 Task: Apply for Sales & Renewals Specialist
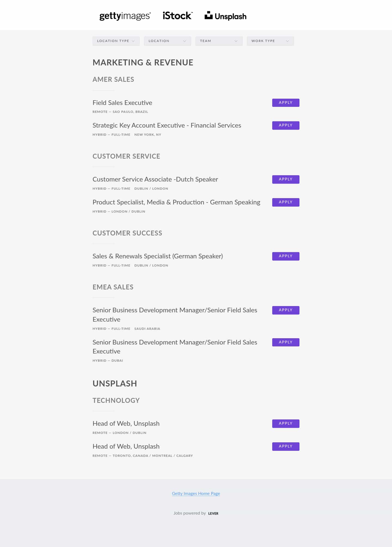[x=286, y=256]
